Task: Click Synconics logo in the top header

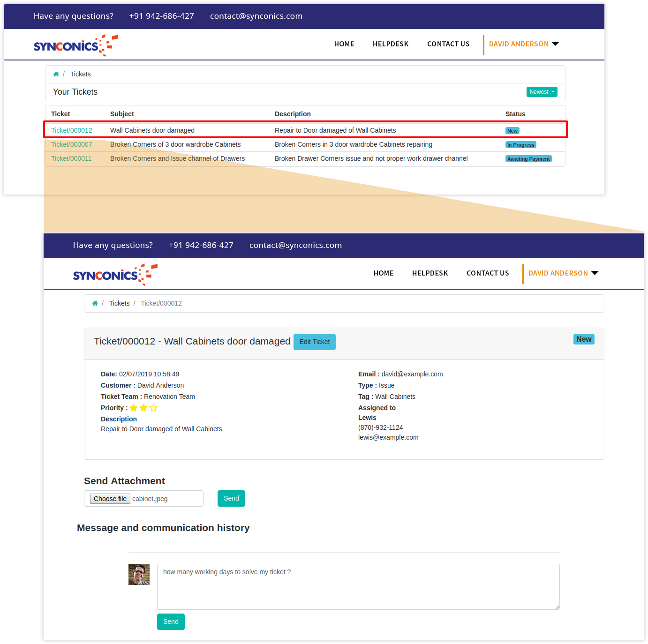Action: pyautogui.click(x=75, y=45)
